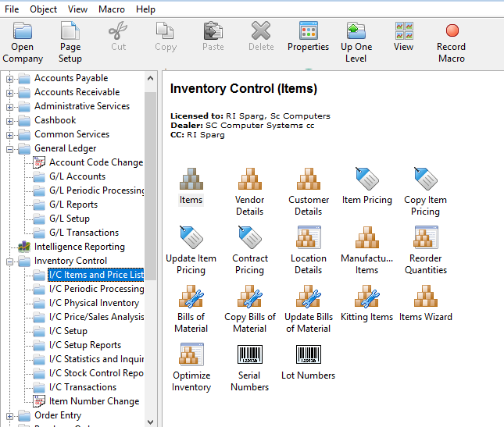504x427 pixels.
Task: Click Record Macro toolbar button
Action: pyautogui.click(x=451, y=41)
